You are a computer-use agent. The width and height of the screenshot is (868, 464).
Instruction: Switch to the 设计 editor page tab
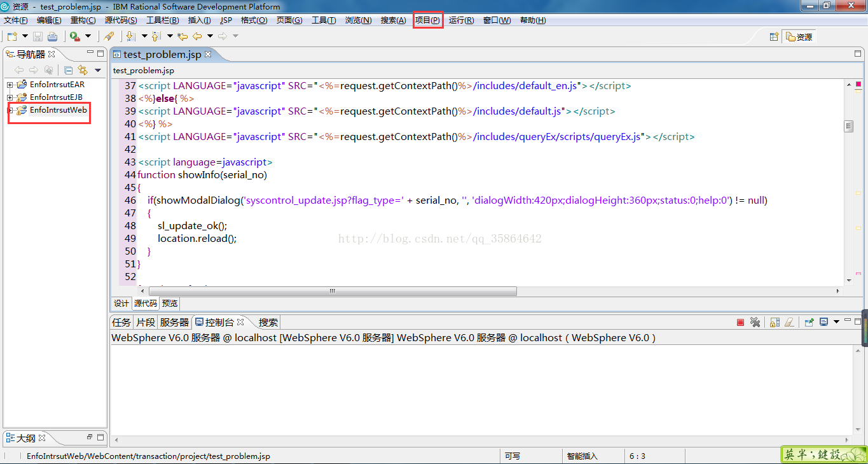pos(121,304)
